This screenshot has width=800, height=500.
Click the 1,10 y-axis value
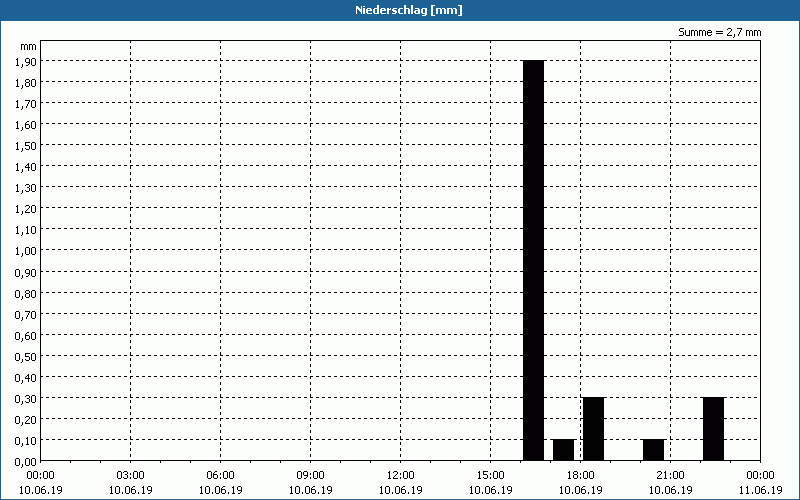pos(26,230)
